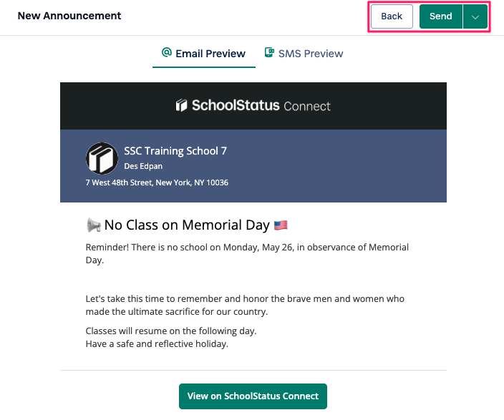Select the Email Preview tab

coord(204,54)
